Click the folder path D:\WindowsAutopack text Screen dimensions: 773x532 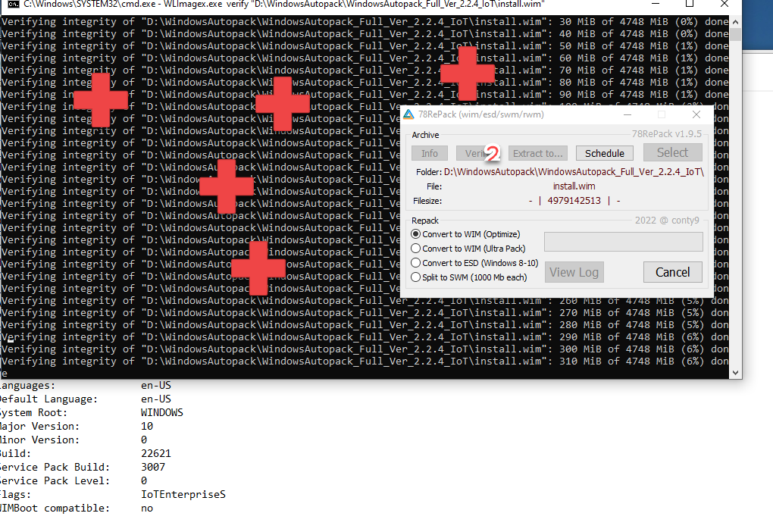[x=574, y=172]
